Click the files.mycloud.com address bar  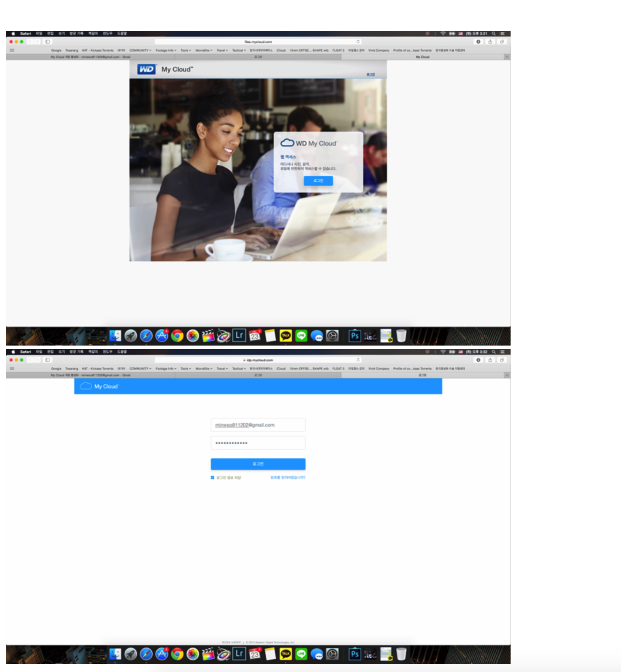click(258, 42)
